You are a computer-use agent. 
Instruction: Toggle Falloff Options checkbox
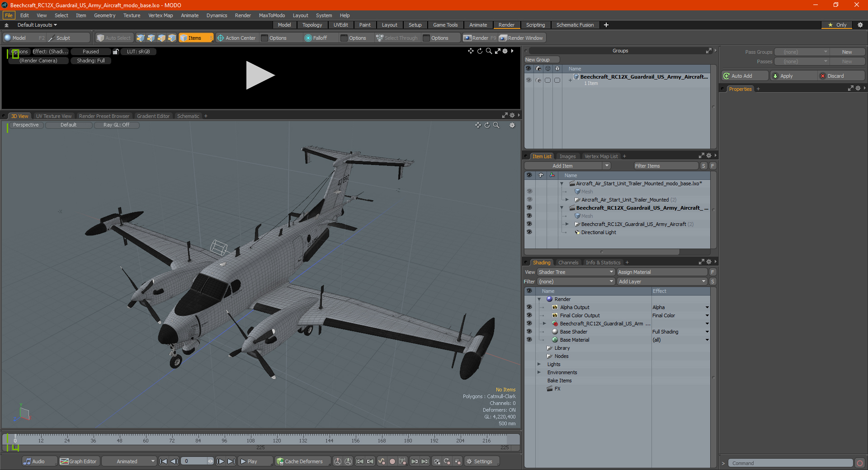(344, 38)
